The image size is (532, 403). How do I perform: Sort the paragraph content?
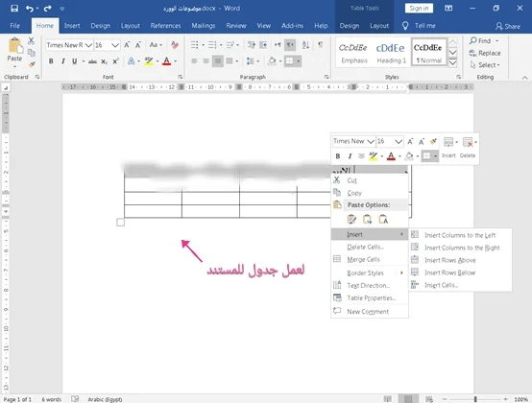[x=305, y=45]
